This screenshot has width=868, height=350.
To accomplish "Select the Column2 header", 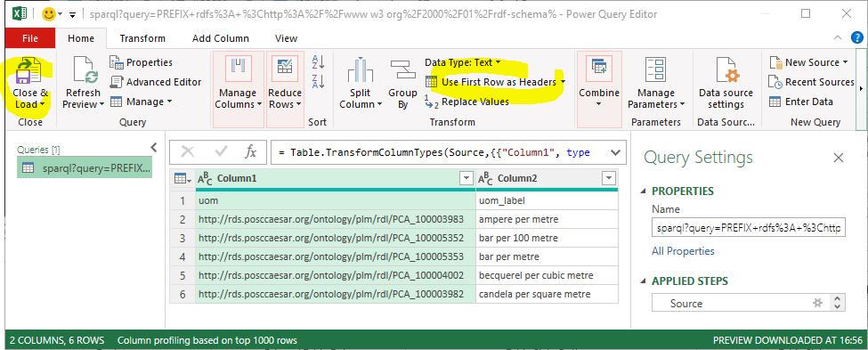I will [547, 178].
